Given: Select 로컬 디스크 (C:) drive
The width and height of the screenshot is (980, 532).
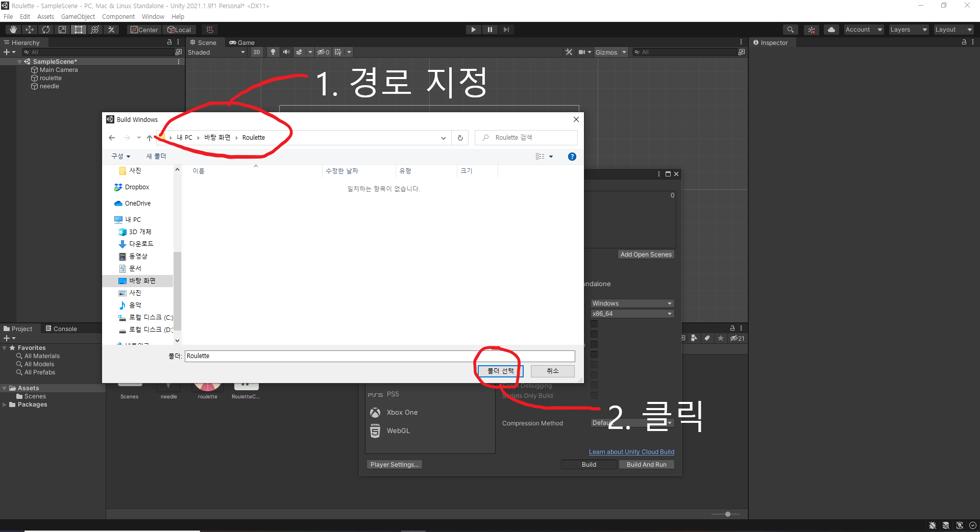Looking at the screenshot, I should pyautogui.click(x=145, y=318).
